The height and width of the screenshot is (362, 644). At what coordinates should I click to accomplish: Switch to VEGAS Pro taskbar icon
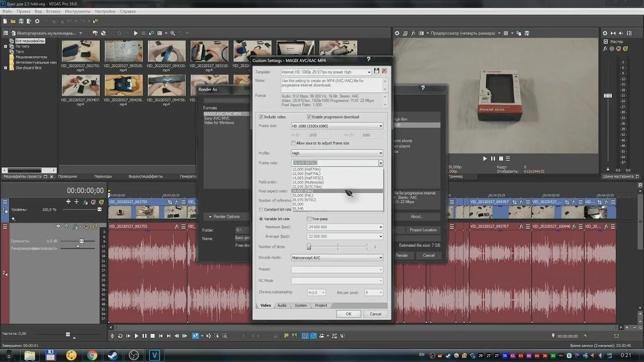coord(154,355)
